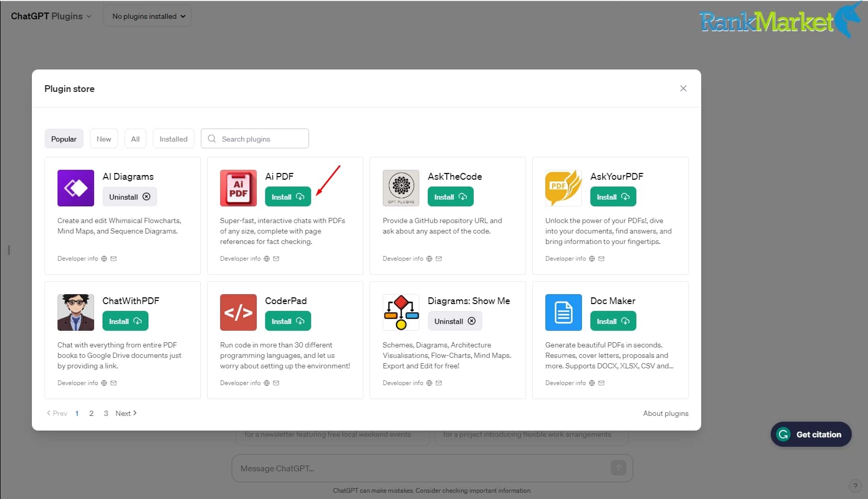Click the Plugin store title text
This screenshot has height=499, width=868.
pyautogui.click(x=70, y=89)
